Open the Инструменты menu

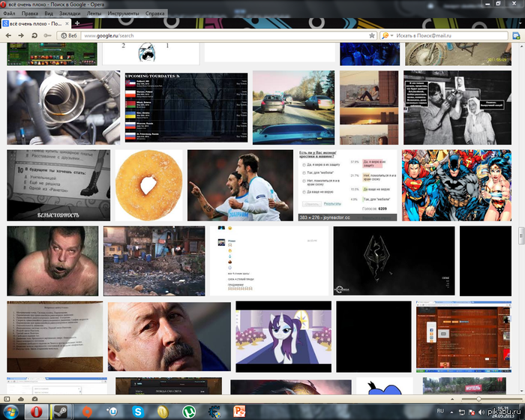pos(123,13)
